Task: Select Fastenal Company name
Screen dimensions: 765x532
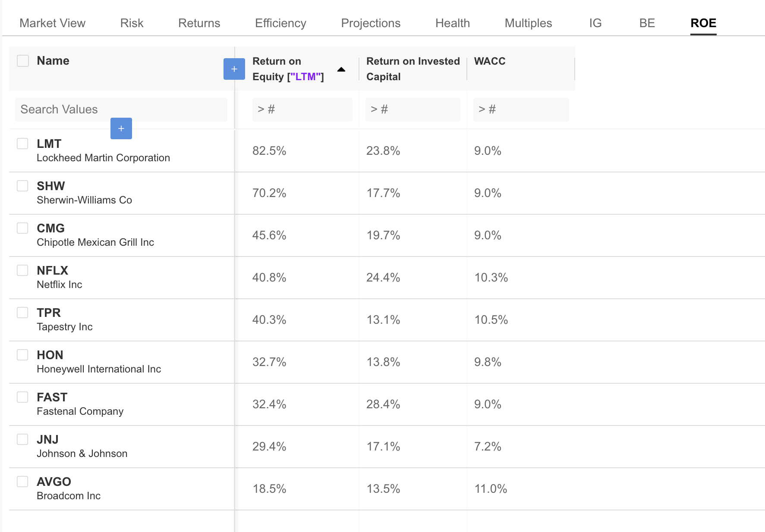Action: [80, 411]
